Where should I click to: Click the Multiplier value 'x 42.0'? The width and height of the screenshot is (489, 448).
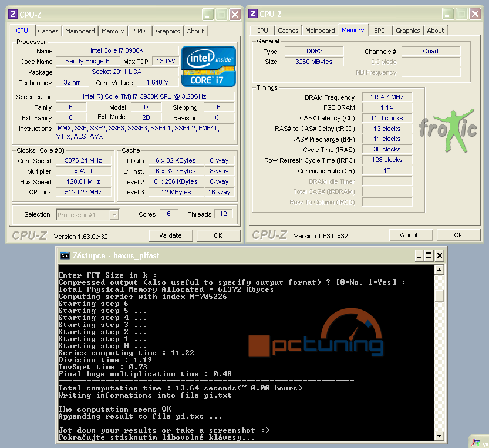pyautogui.click(x=83, y=171)
